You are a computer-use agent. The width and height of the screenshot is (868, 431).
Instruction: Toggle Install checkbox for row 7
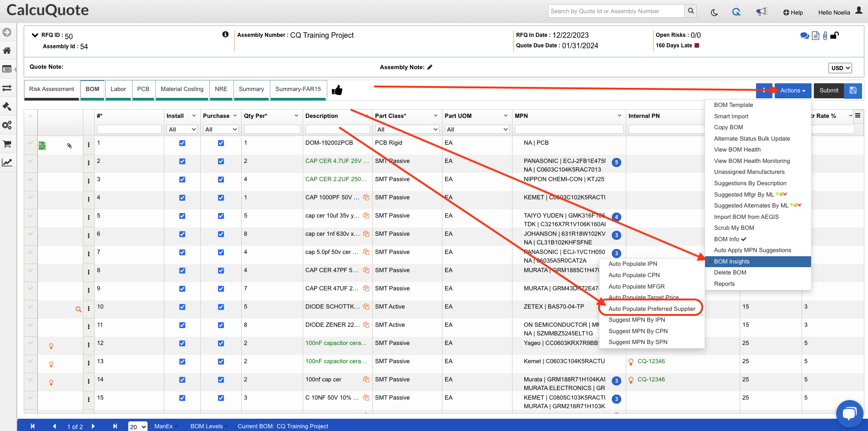[x=182, y=252]
